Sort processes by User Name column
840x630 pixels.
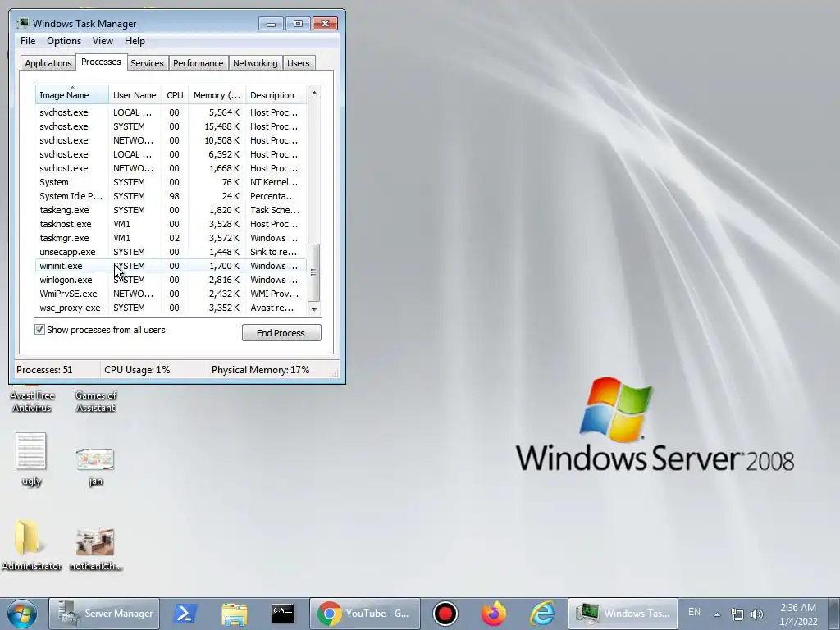tap(135, 95)
